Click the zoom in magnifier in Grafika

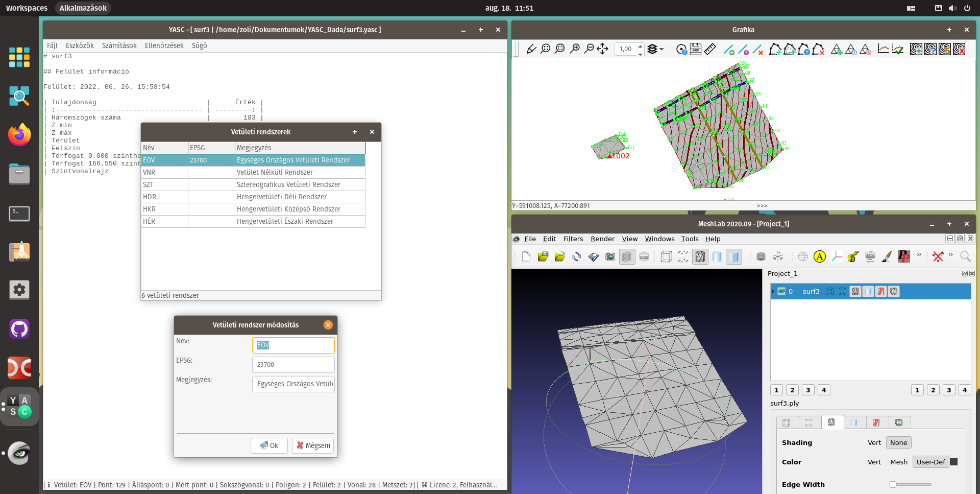(x=575, y=49)
